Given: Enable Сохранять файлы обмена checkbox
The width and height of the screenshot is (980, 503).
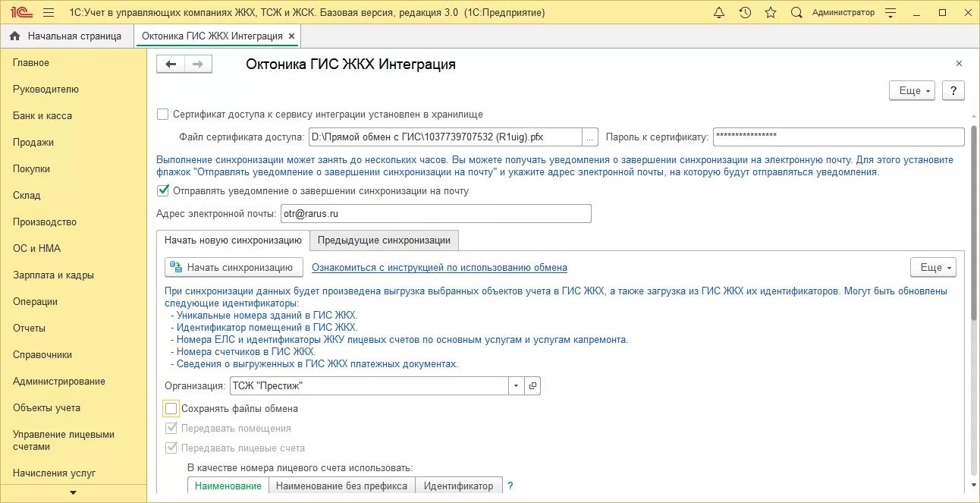Looking at the screenshot, I should tap(171, 408).
